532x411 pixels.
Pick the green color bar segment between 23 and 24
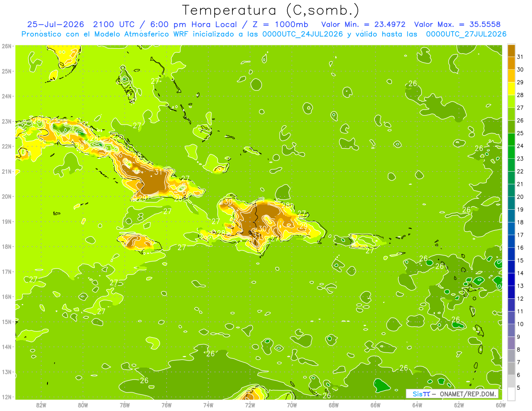(511, 152)
